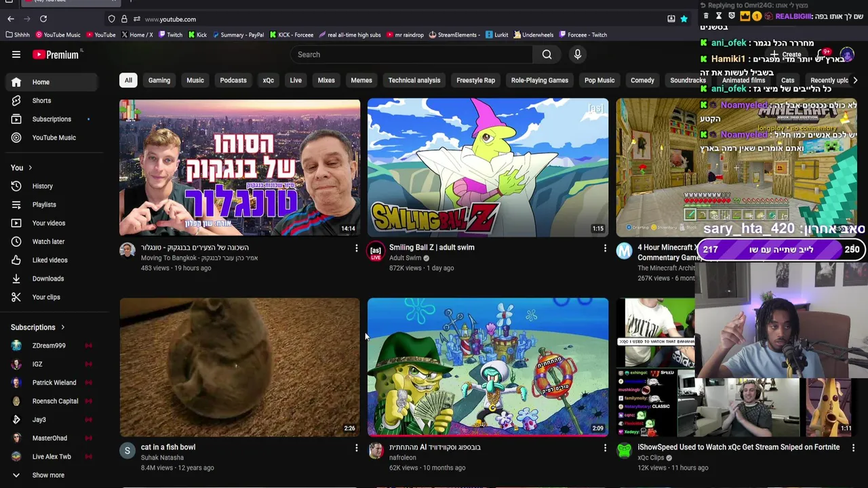The height and width of the screenshot is (488, 868).
Task: Click the Adult Swim channel avatar
Action: 376,251
